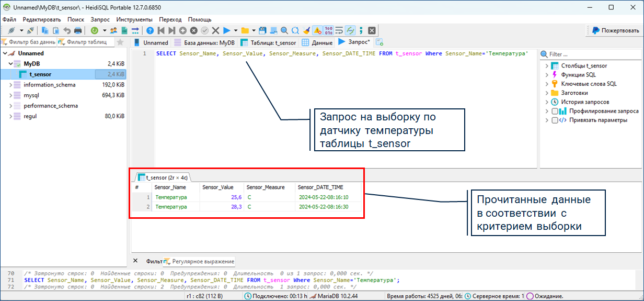Click the undo arrow icon
The width and height of the screenshot is (644, 301).
pos(67,30)
